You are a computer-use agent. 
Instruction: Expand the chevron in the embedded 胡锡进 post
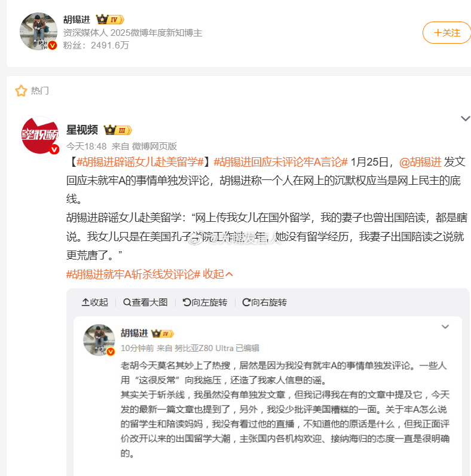[445, 327]
